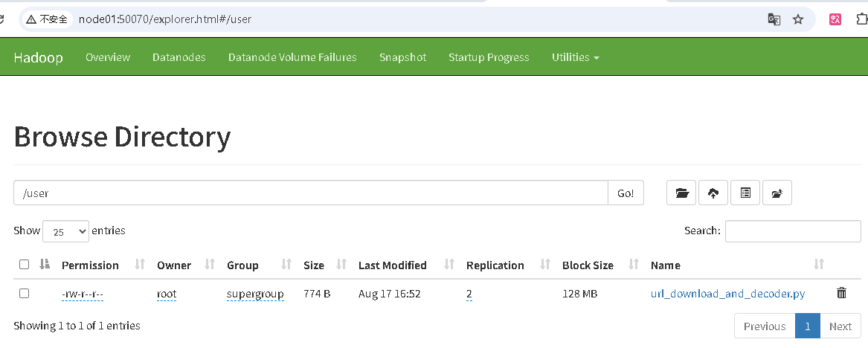Expand the Utilities dropdown menu

575,57
